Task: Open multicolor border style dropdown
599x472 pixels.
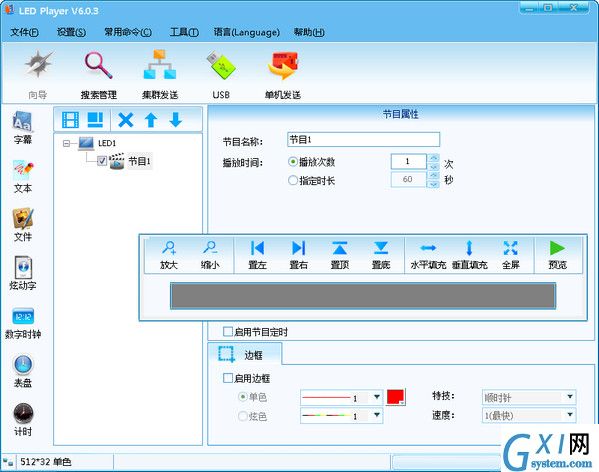Action: click(376, 415)
